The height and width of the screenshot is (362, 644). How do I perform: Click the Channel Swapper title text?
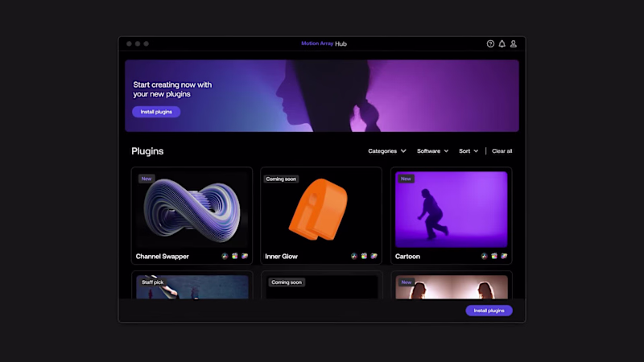tap(163, 256)
